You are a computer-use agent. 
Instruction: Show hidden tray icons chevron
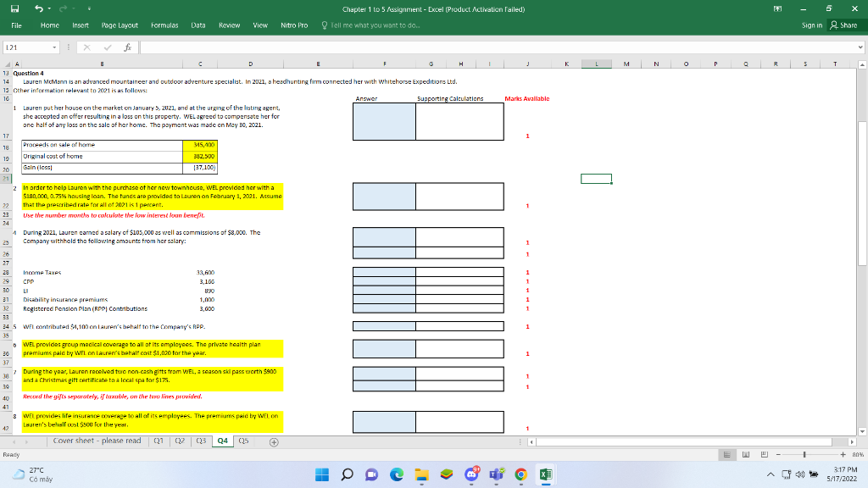(x=771, y=474)
